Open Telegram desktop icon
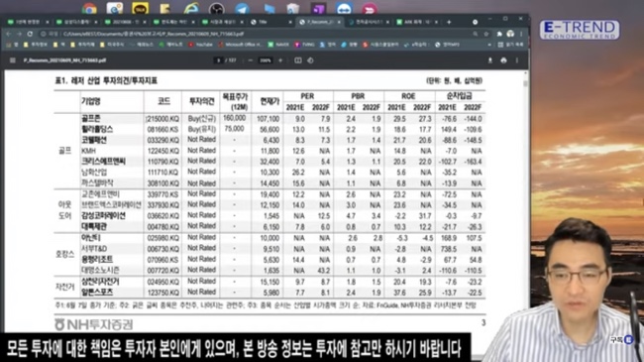Screen dimensions: 644x362 click(x=242, y=8)
